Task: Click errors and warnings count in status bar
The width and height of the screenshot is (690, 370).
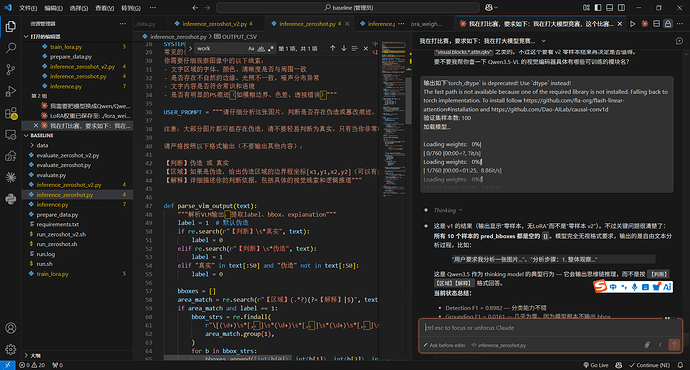Action: [32, 365]
